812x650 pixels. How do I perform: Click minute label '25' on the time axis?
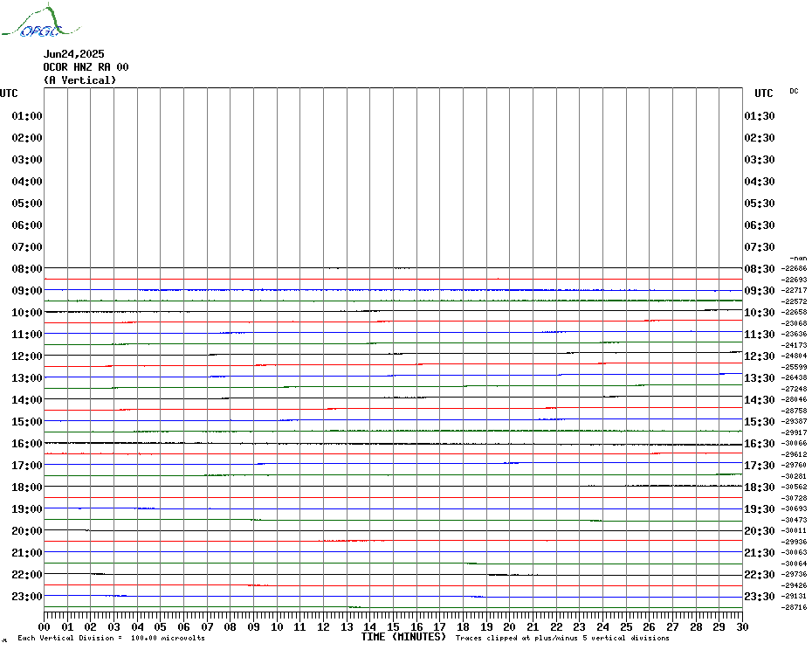[626, 627]
